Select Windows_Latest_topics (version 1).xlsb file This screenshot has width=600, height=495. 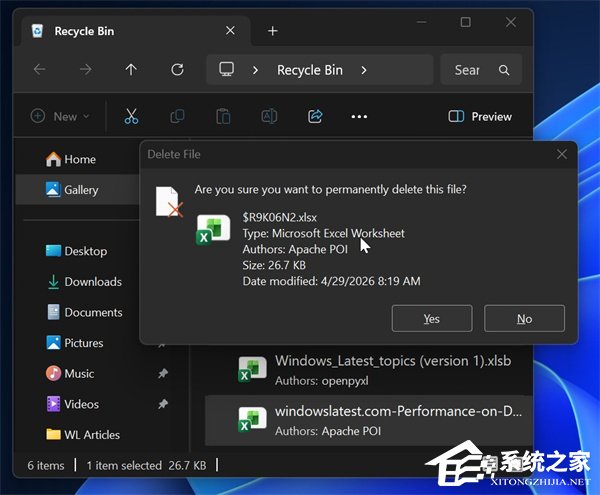pos(369,370)
